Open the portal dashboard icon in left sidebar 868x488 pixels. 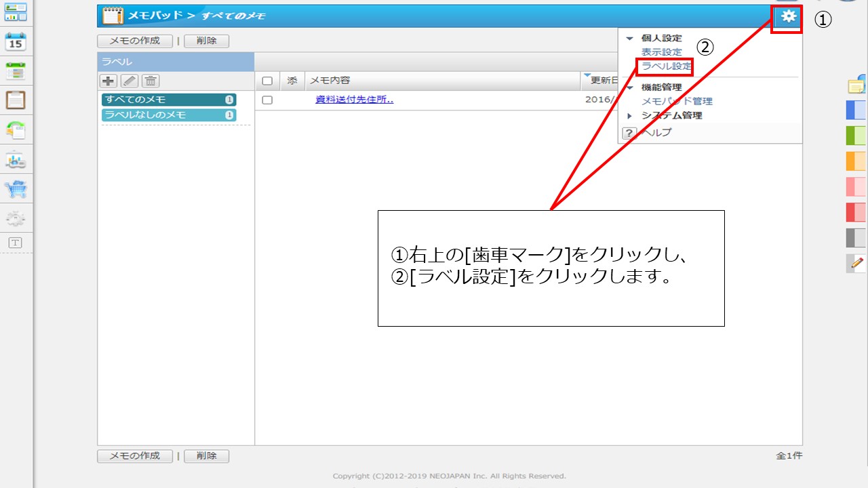[x=15, y=11]
